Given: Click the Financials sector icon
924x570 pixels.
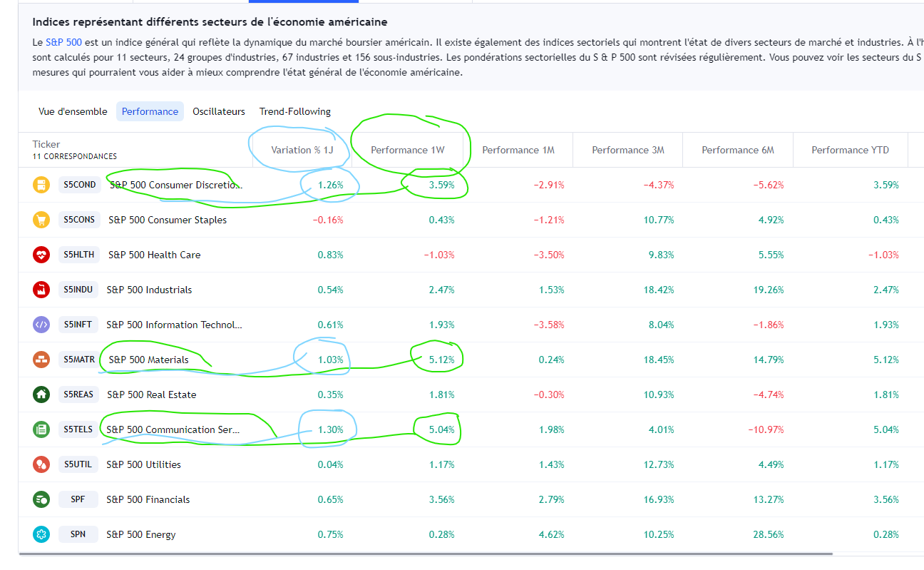Looking at the screenshot, I should click(x=41, y=499).
